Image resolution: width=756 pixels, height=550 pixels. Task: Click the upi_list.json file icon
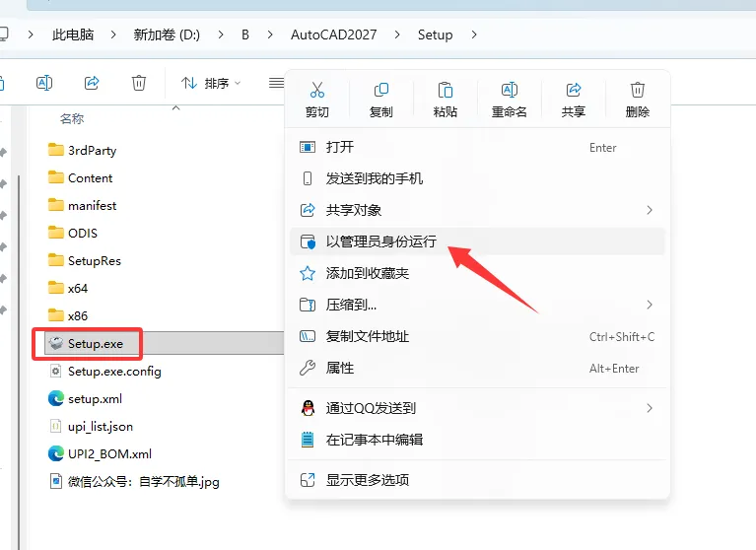coord(56,426)
